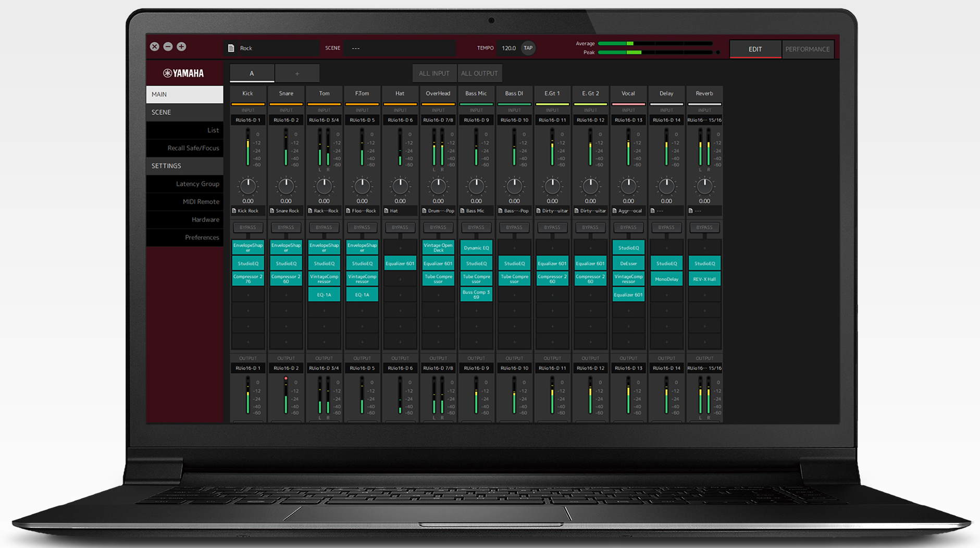Toggle BYPASS on the Vocal channel
Image resolution: width=980 pixels, height=548 pixels.
[628, 227]
